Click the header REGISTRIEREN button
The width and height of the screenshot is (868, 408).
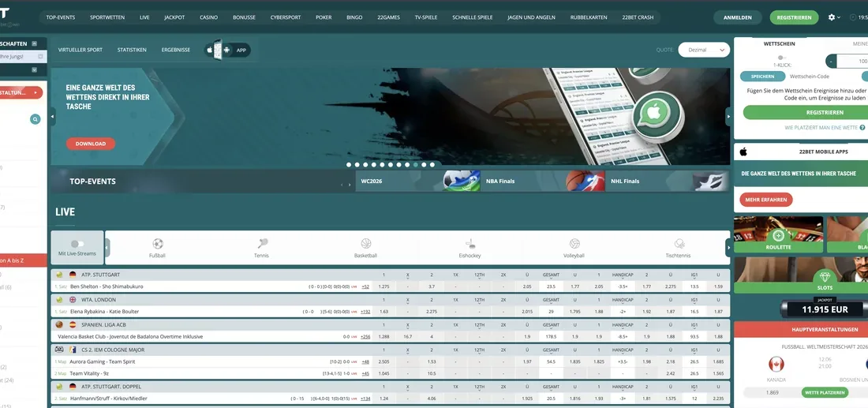pos(794,17)
